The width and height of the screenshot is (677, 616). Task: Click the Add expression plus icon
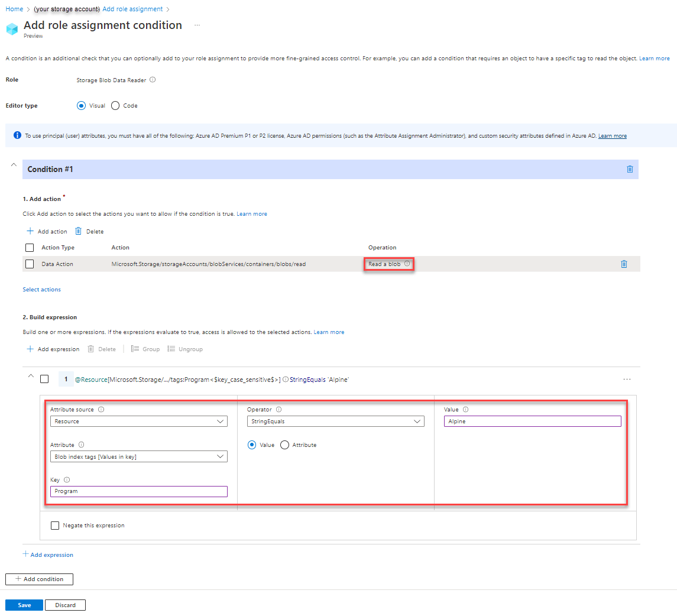(31, 349)
